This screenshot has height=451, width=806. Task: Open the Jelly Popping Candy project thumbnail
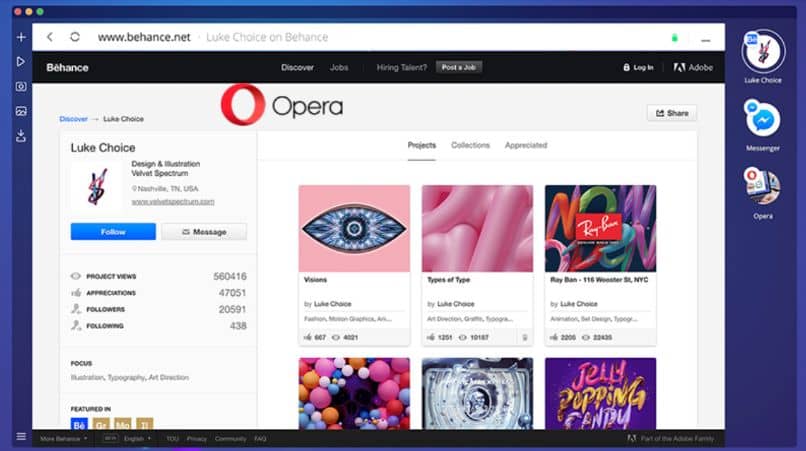click(600, 393)
